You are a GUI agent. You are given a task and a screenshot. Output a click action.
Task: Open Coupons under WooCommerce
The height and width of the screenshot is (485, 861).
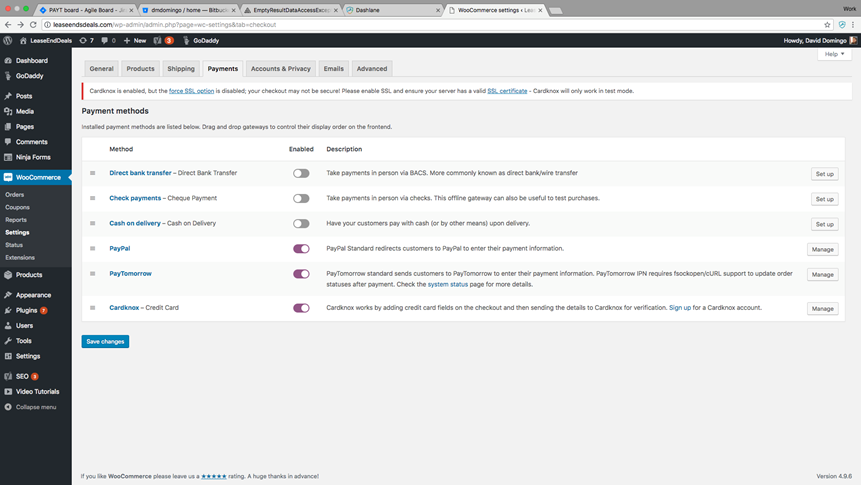click(18, 207)
